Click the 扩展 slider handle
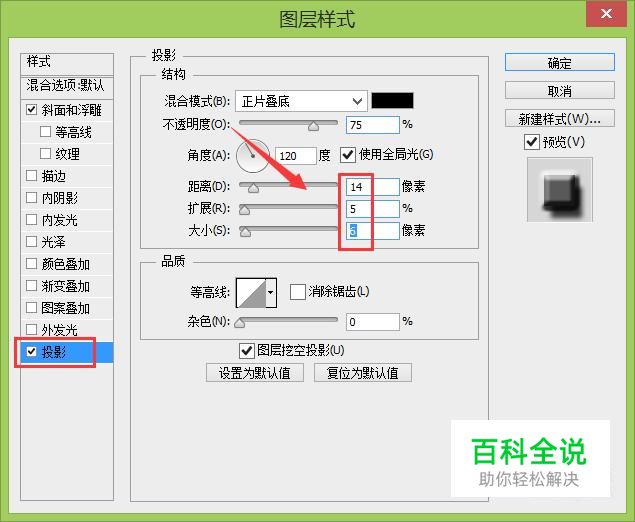This screenshot has height=522, width=635. coord(245,210)
